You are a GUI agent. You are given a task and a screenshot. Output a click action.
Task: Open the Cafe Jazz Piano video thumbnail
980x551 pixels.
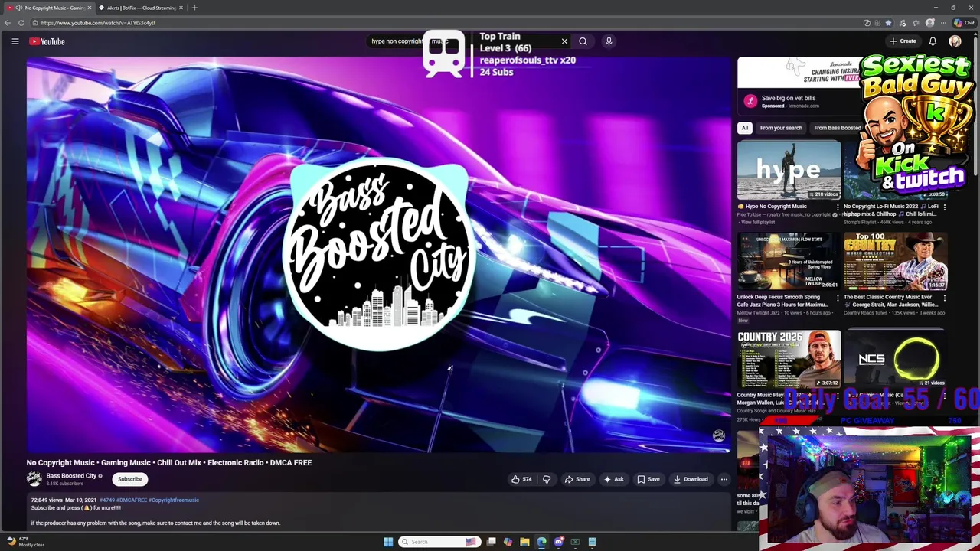click(x=789, y=261)
